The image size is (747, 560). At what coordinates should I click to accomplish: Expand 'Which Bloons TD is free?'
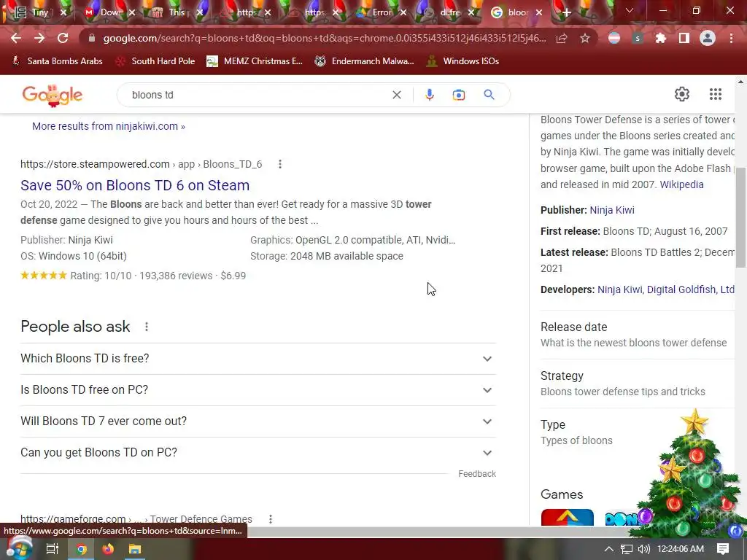pyautogui.click(x=258, y=359)
